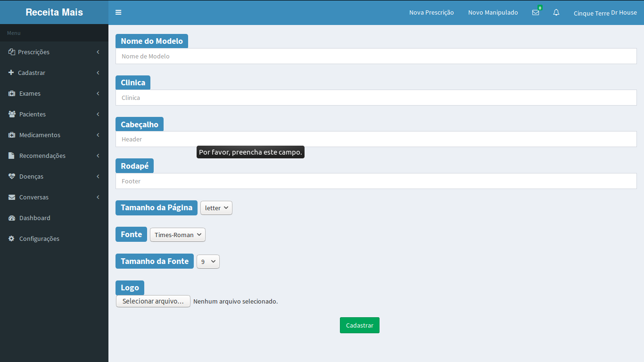The width and height of the screenshot is (644, 362).
Task: Expand the Prescrições chevron
Action: point(98,52)
